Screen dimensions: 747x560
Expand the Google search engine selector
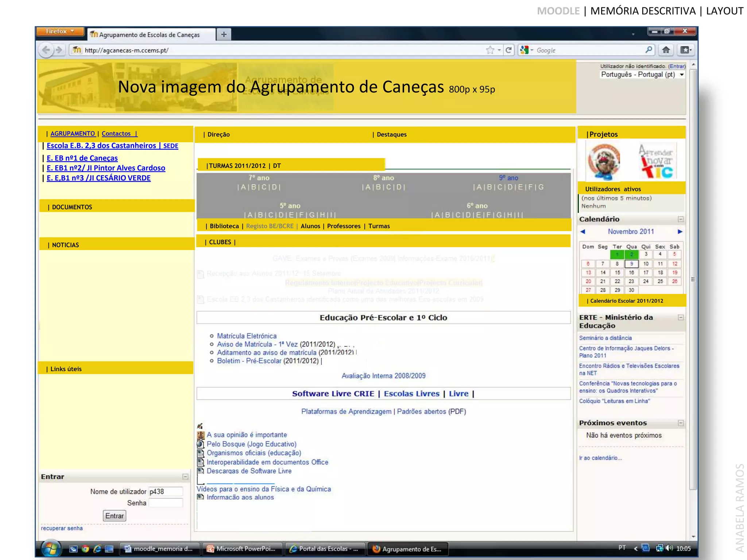pos(527,50)
